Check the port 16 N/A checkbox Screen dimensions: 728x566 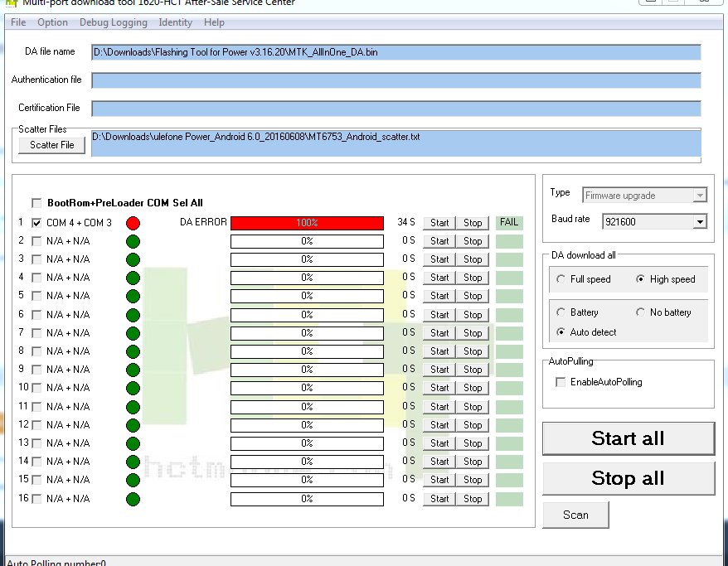36,499
